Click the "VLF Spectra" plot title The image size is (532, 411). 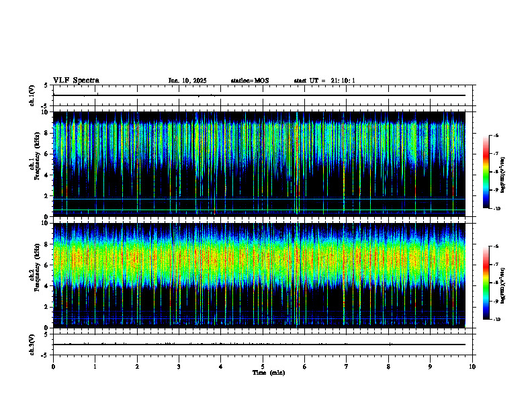(76, 81)
